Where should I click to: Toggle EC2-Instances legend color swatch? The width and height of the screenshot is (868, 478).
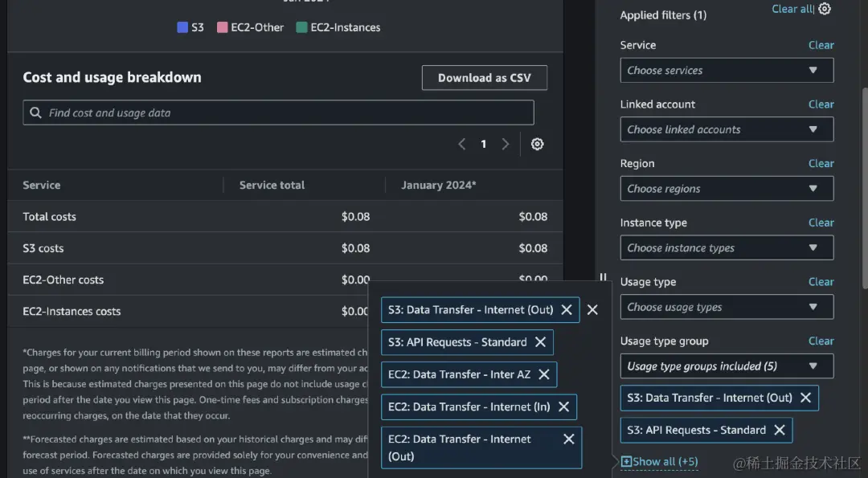tap(301, 27)
